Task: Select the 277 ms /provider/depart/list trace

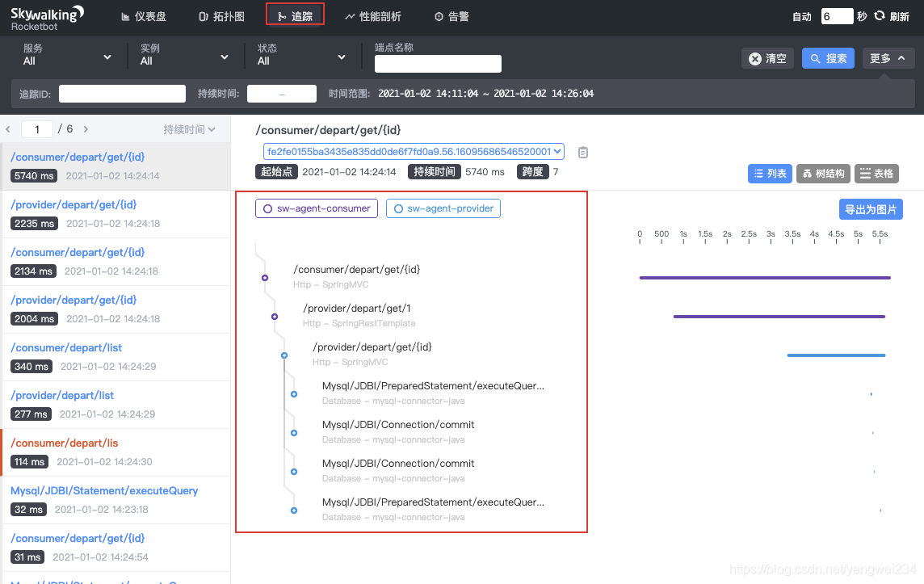Action: click(x=115, y=405)
